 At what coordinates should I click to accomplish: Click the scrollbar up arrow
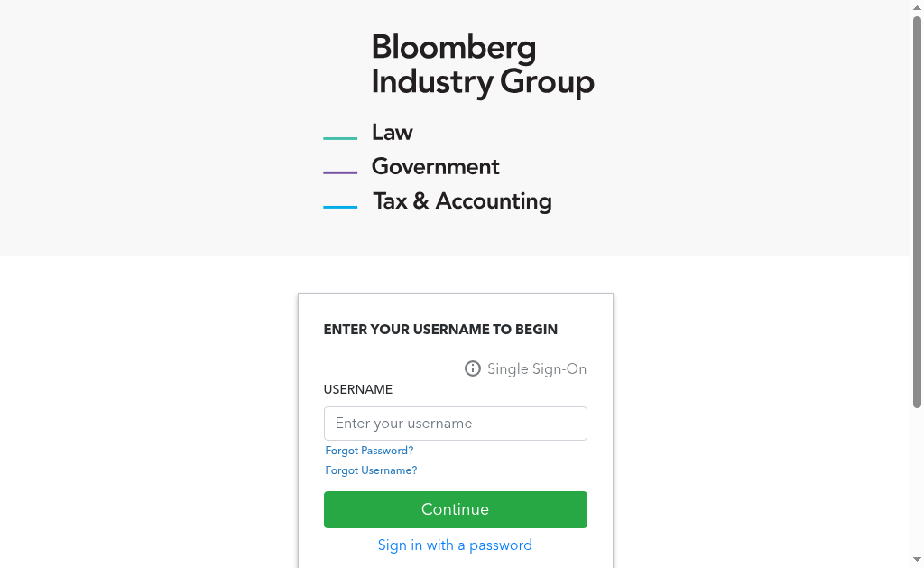[917, 7]
